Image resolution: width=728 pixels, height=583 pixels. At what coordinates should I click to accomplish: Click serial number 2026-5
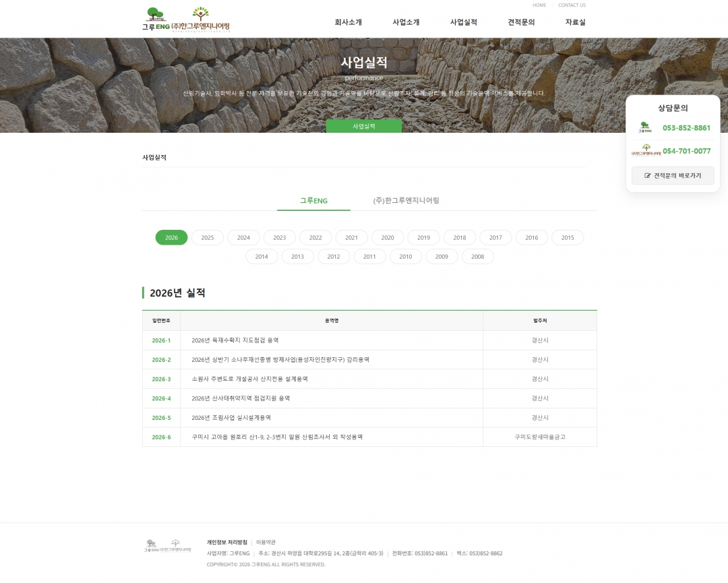(x=161, y=418)
